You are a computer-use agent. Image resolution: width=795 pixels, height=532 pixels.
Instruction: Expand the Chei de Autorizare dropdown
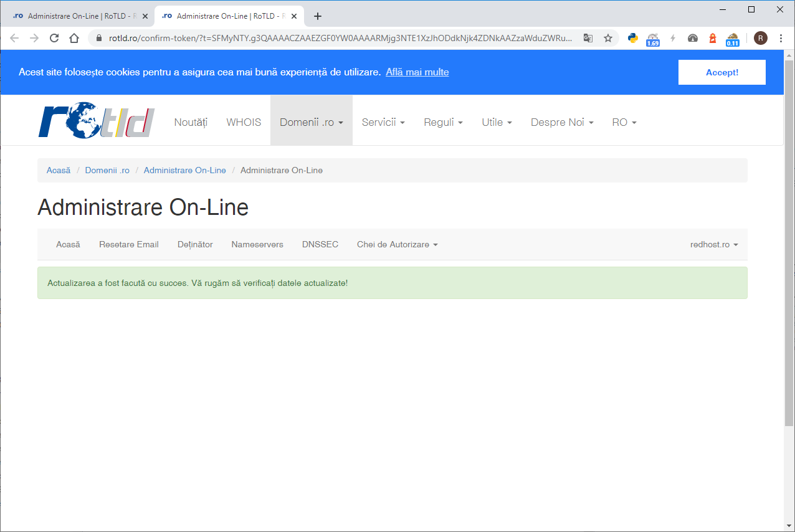pyautogui.click(x=397, y=244)
